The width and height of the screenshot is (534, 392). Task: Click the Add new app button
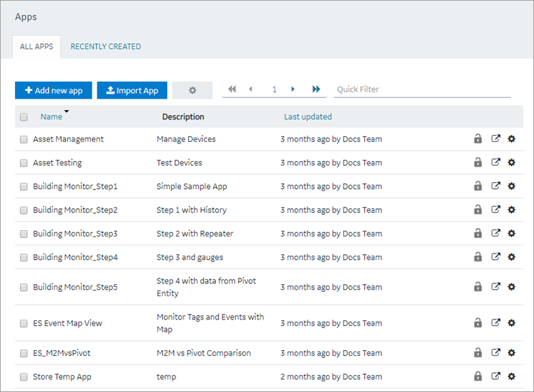(x=53, y=90)
